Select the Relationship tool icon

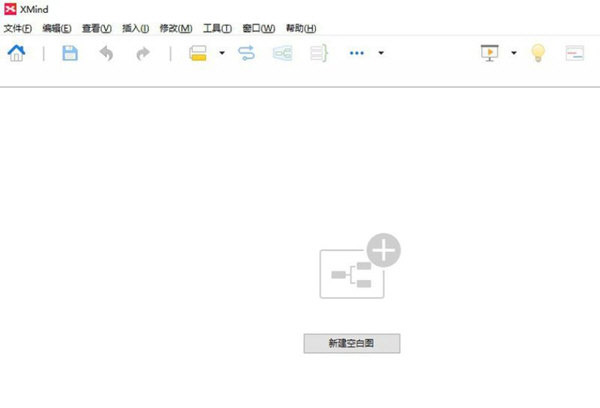(247, 53)
